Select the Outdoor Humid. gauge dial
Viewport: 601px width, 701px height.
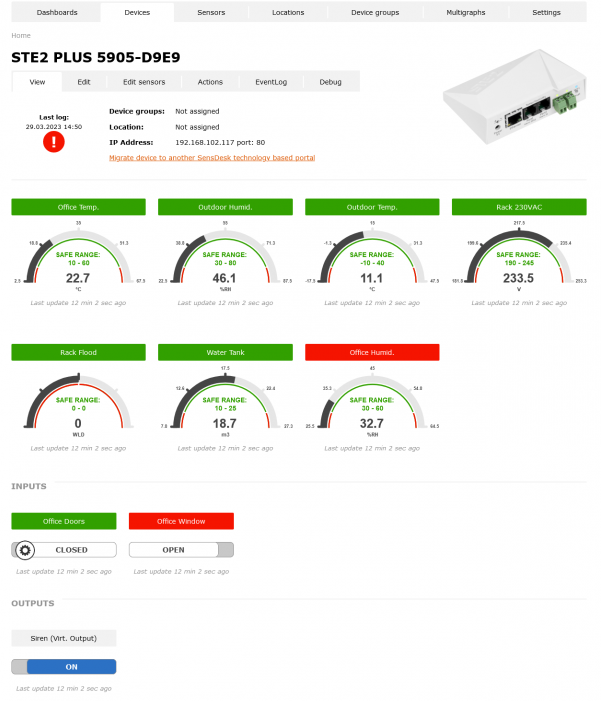[225, 258]
